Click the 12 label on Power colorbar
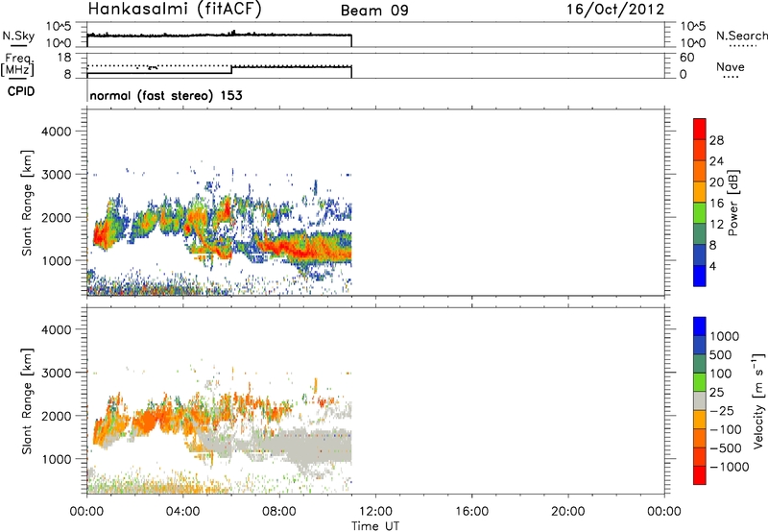 coord(716,225)
